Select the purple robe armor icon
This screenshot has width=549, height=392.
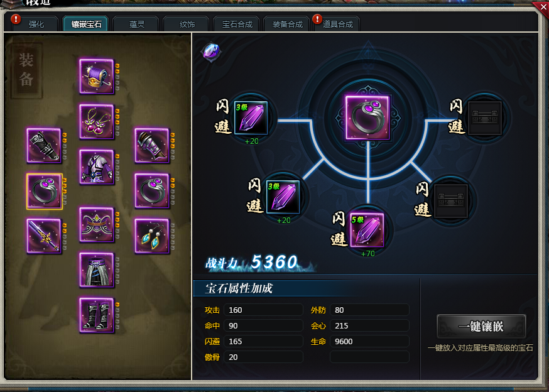point(97,167)
